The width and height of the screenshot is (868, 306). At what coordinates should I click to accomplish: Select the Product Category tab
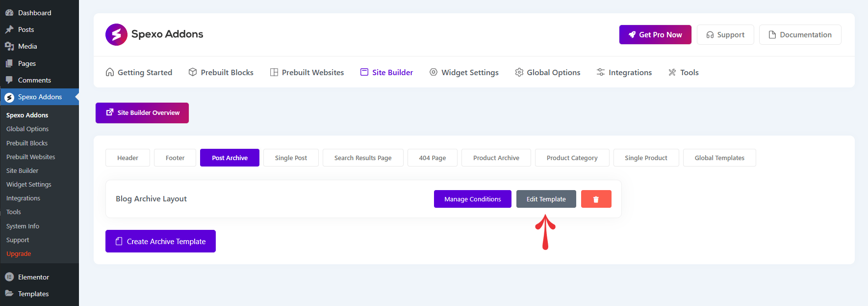[572, 158]
